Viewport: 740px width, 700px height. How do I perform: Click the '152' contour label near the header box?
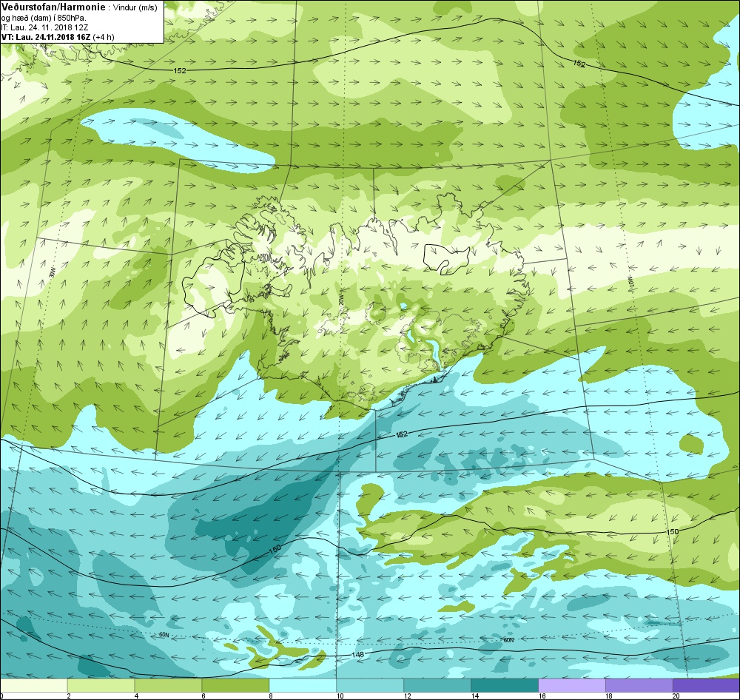180,71
